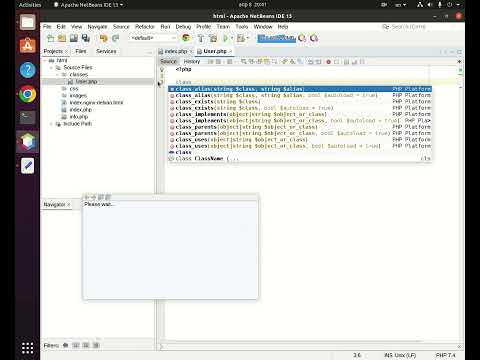Show Applications grid in the dock
The image size is (480, 360).
(28, 348)
